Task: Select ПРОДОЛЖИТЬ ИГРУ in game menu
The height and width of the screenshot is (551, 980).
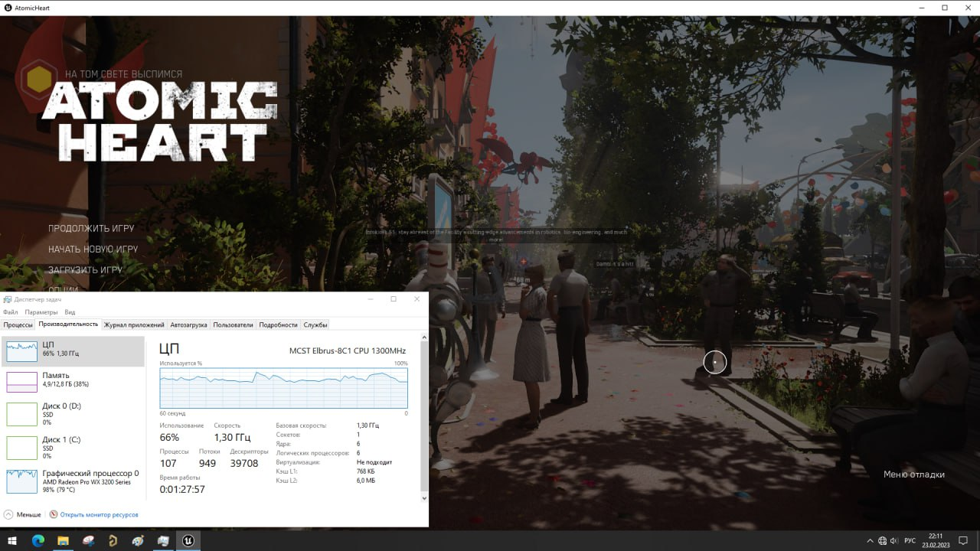Action: click(x=91, y=228)
